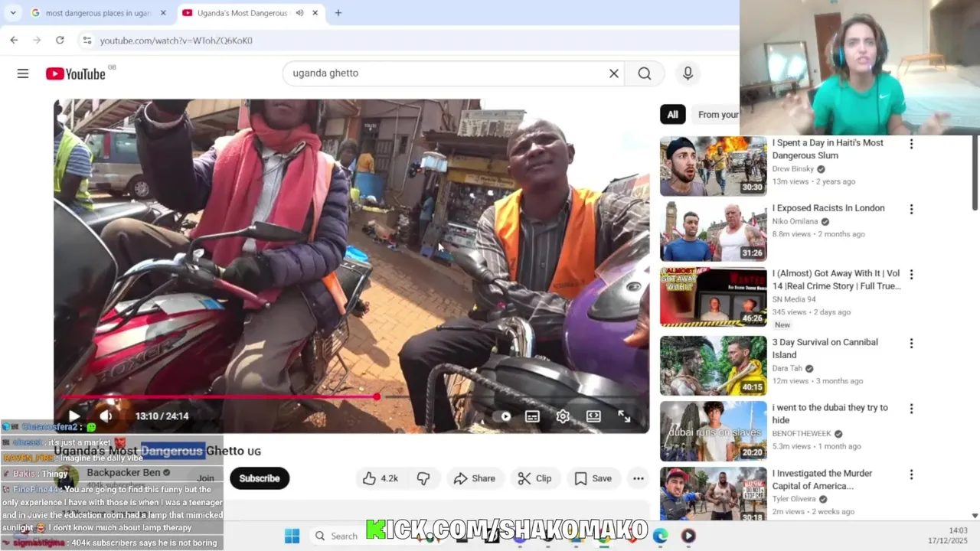Image resolution: width=980 pixels, height=551 pixels.
Task: Go back in browser history
Action: (x=14, y=40)
